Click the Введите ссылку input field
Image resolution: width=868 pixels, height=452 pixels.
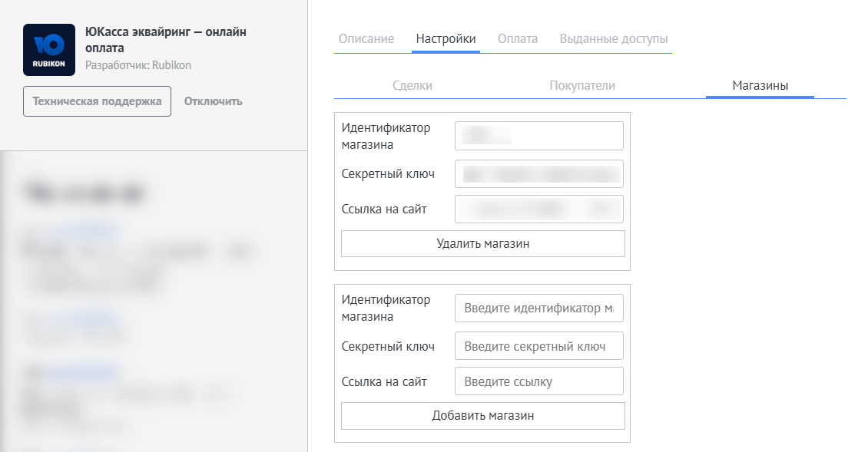pyautogui.click(x=539, y=381)
